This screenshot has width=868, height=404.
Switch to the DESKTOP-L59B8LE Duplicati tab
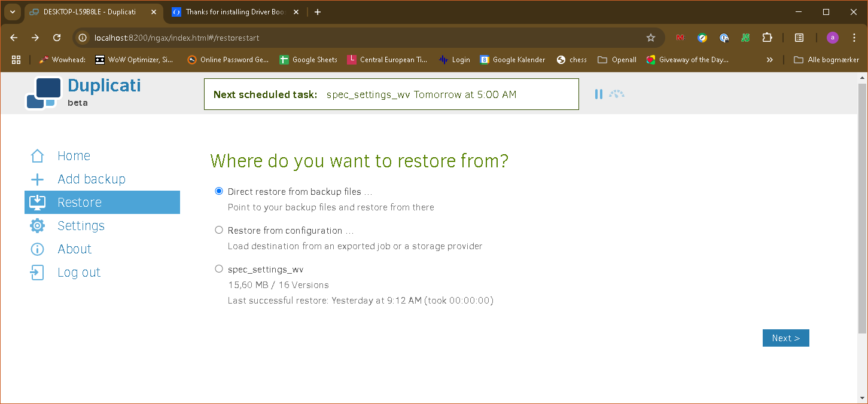tap(95, 12)
